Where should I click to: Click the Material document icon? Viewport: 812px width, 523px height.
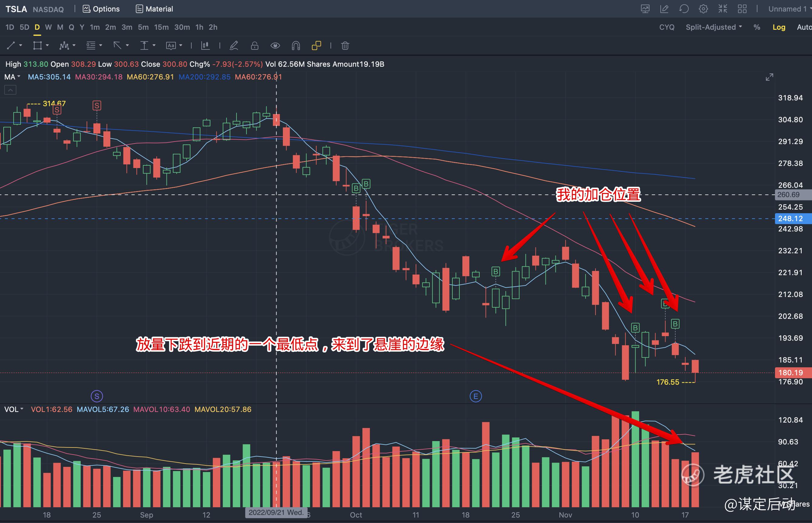click(154, 9)
